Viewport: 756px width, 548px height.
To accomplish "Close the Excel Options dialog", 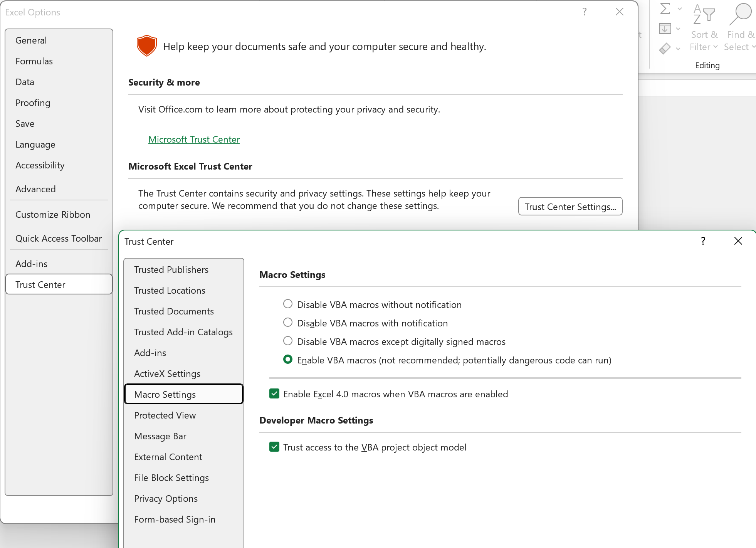I will tap(620, 12).
